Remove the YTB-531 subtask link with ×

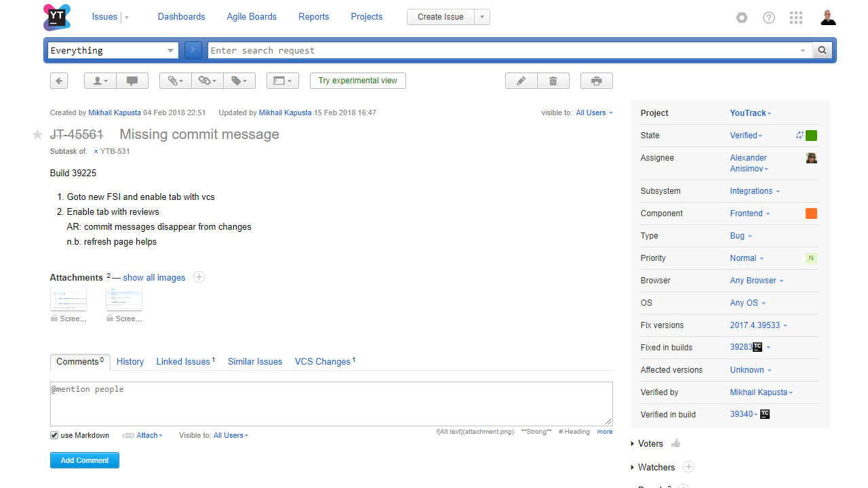(x=96, y=151)
